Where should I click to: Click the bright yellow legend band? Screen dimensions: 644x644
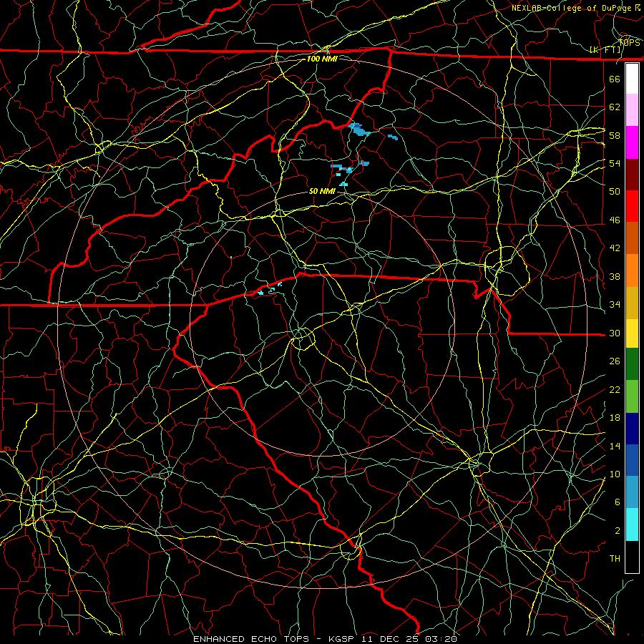click(632, 333)
